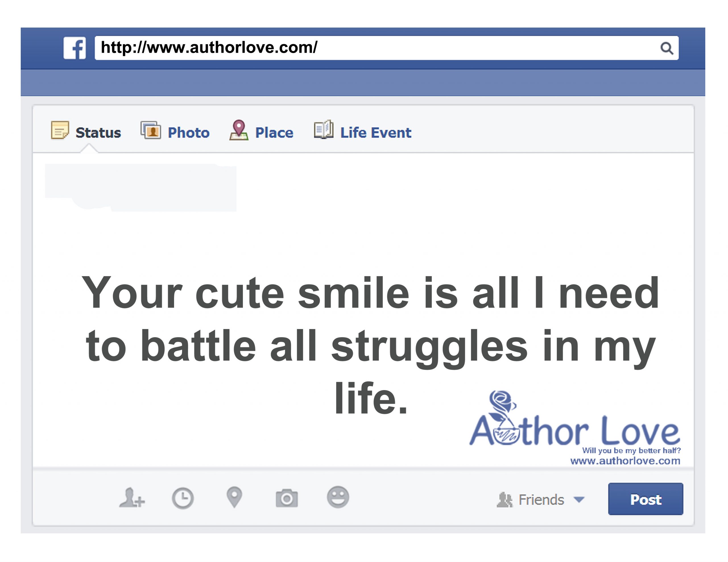728x562 pixels.
Task: Click the Place map marker icon
Action: [239, 130]
